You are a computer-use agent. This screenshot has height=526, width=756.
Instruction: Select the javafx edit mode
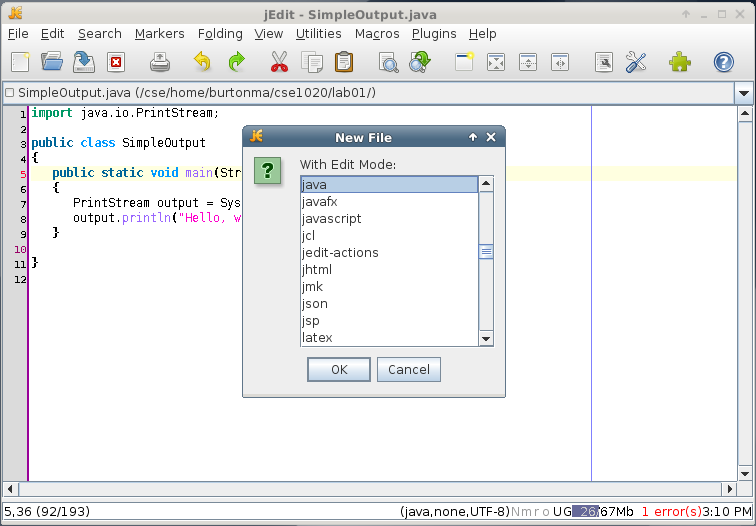coord(389,202)
